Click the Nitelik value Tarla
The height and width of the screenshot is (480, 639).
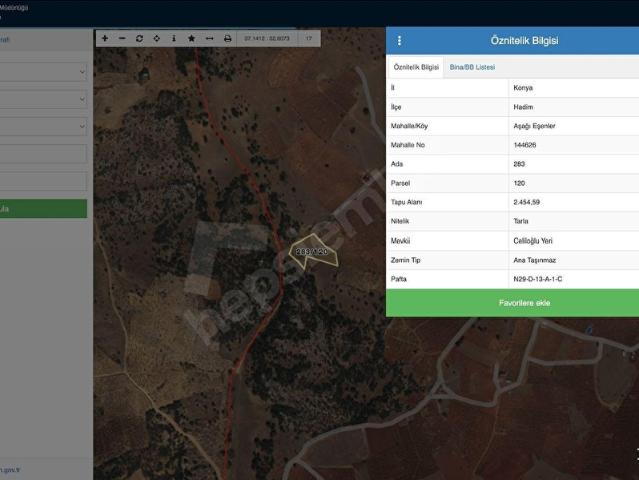click(521, 221)
